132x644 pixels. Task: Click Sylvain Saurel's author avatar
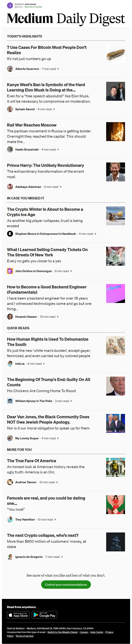click(10, 109)
